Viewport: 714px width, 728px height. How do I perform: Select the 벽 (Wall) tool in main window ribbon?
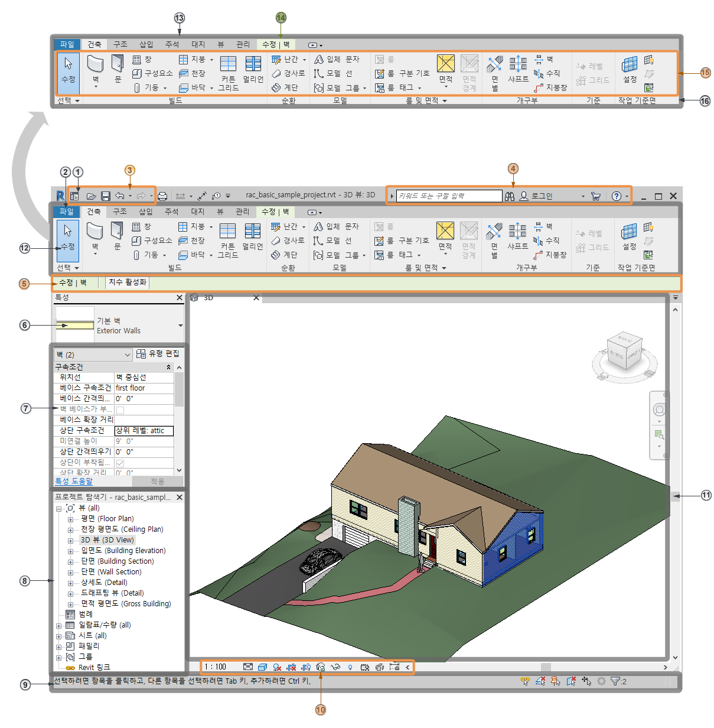coord(95,238)
